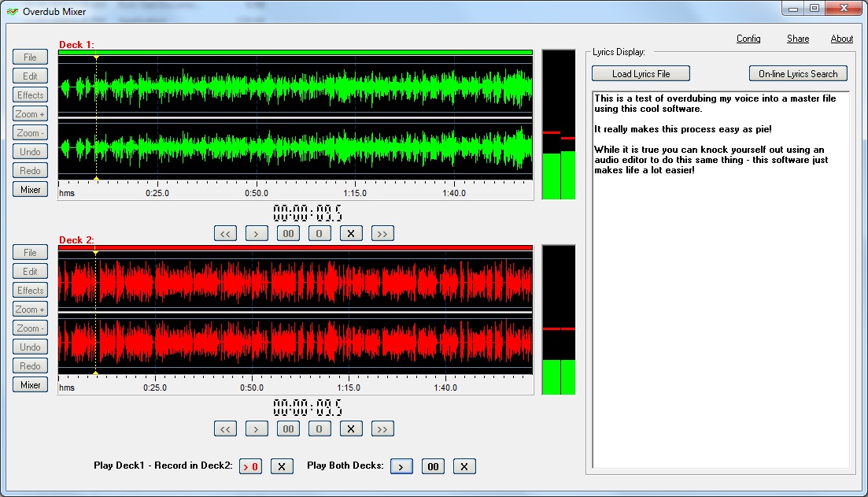
Task: Click the green Deck 1 progress bar
Action: [295, 52]
